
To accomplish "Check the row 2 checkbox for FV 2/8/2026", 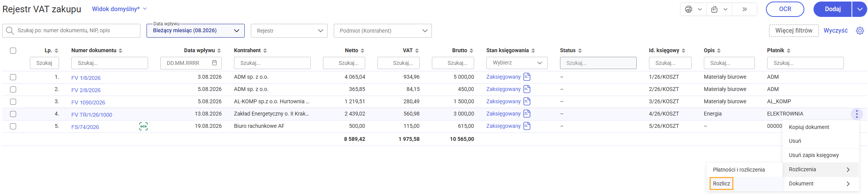I will (13, 89).
